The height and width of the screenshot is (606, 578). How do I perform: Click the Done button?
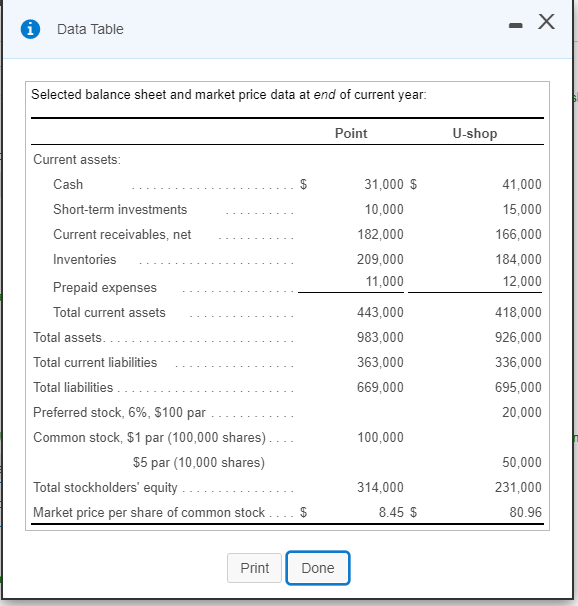coord(318,568)
